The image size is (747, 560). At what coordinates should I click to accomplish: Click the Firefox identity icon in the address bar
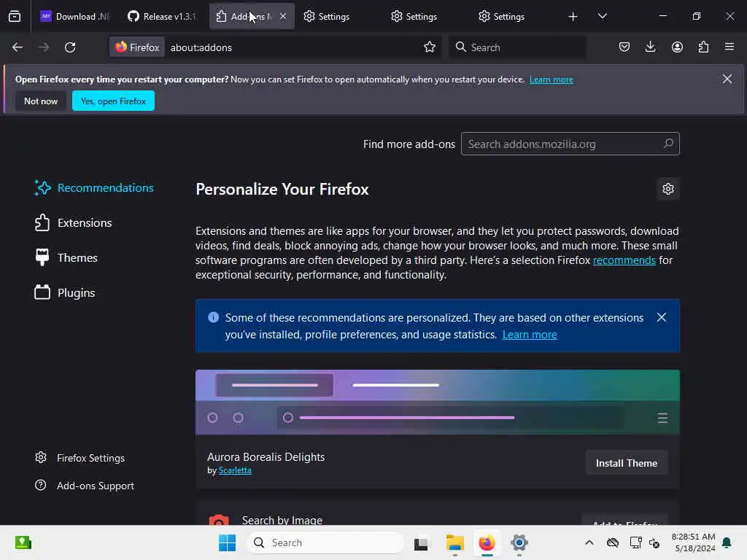[x=137, y=47]
